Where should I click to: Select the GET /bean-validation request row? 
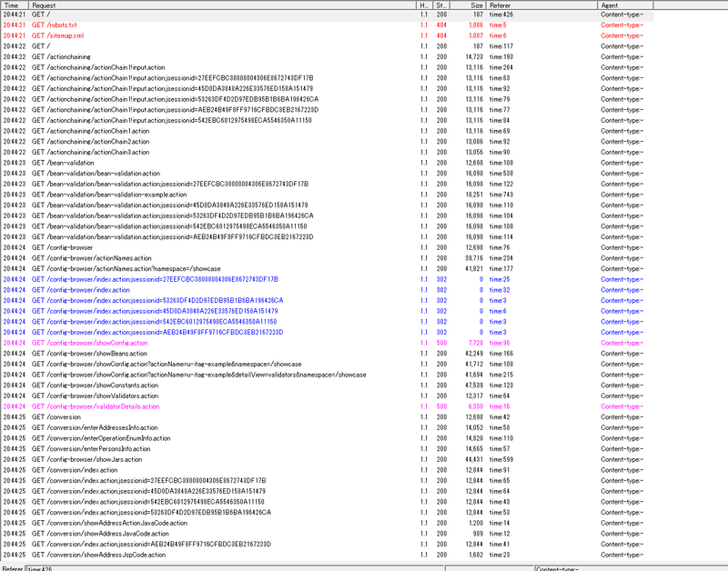click(327, 163)
